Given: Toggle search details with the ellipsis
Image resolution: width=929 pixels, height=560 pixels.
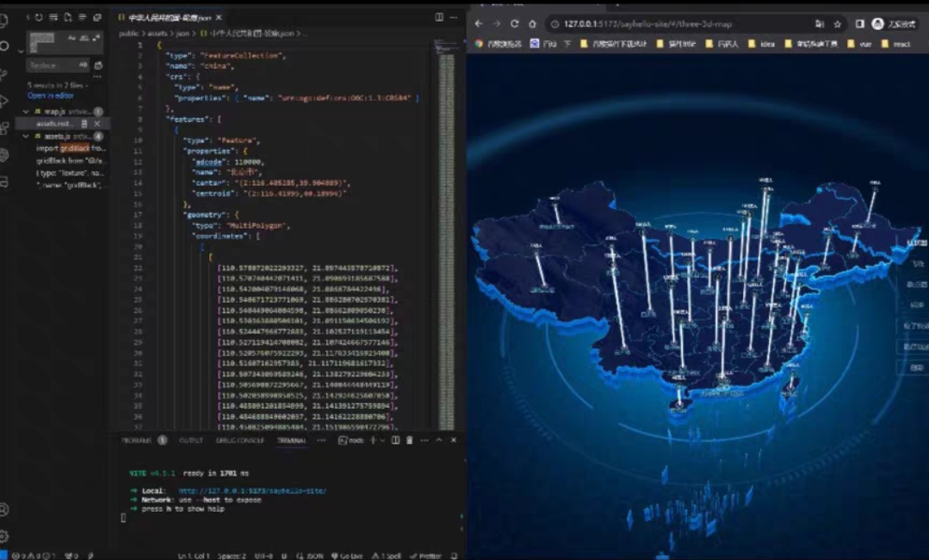Looking at the screenshot, I should coord(97,77).
